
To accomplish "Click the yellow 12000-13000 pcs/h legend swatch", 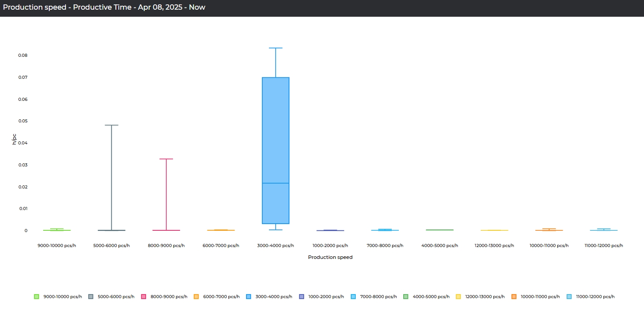I will pos(458,297).
